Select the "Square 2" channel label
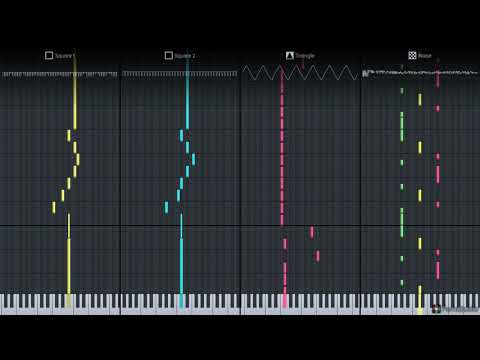480x360 pixels. tap(185, 56)
